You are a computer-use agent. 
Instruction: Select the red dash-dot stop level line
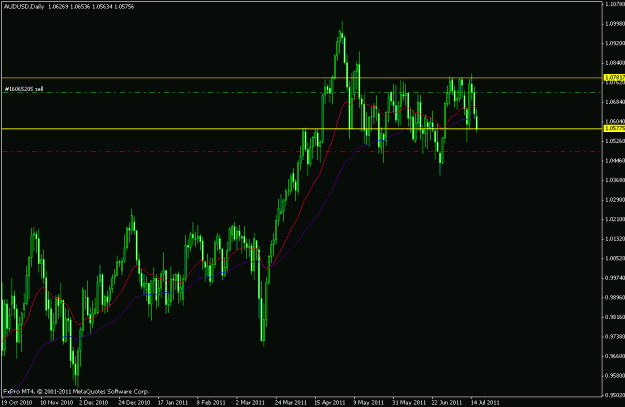pos(301,151)
